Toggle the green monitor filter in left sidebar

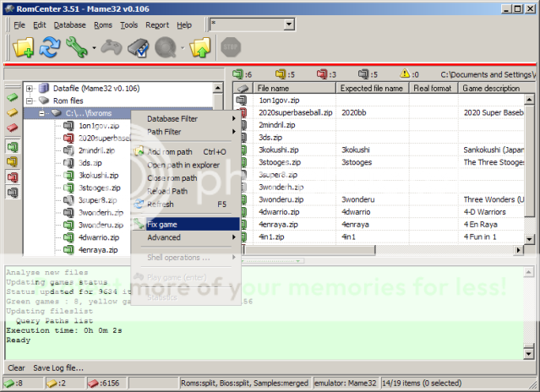point(12,144)
